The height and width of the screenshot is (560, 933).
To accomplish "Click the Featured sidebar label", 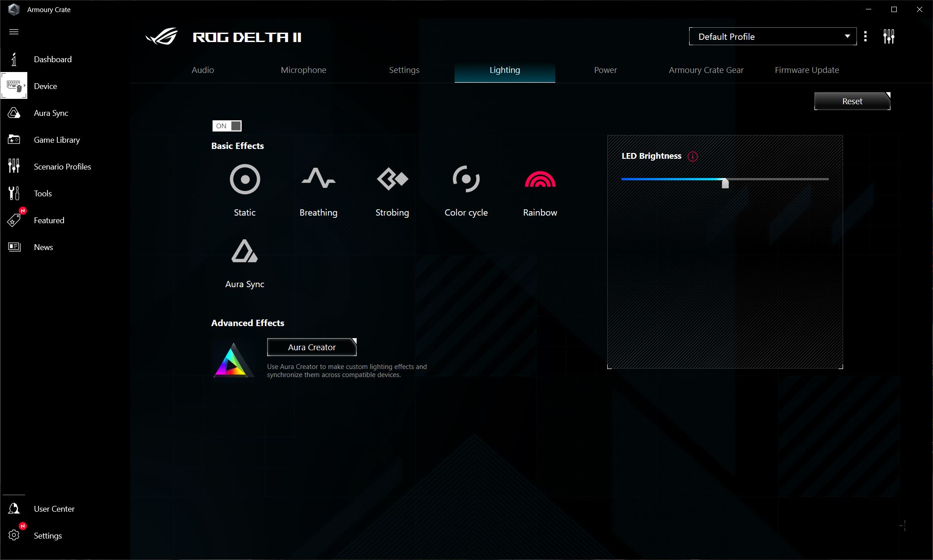I will click(x=49, y=221).
